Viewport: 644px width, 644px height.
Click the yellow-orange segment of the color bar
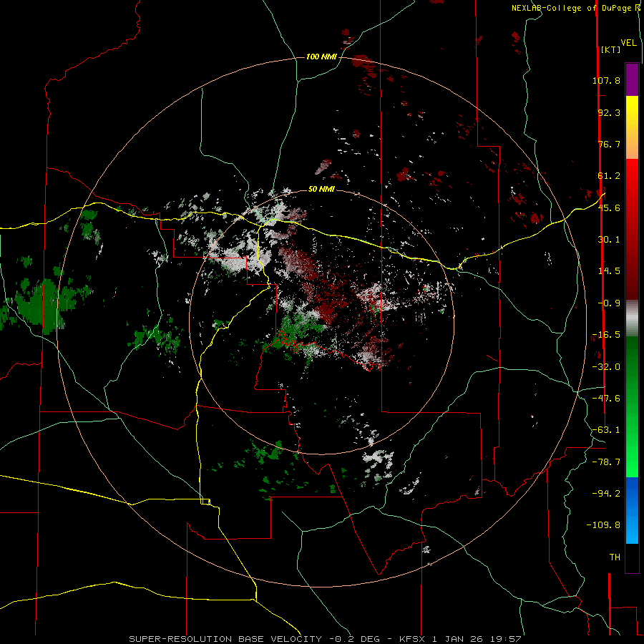[632, 127]
